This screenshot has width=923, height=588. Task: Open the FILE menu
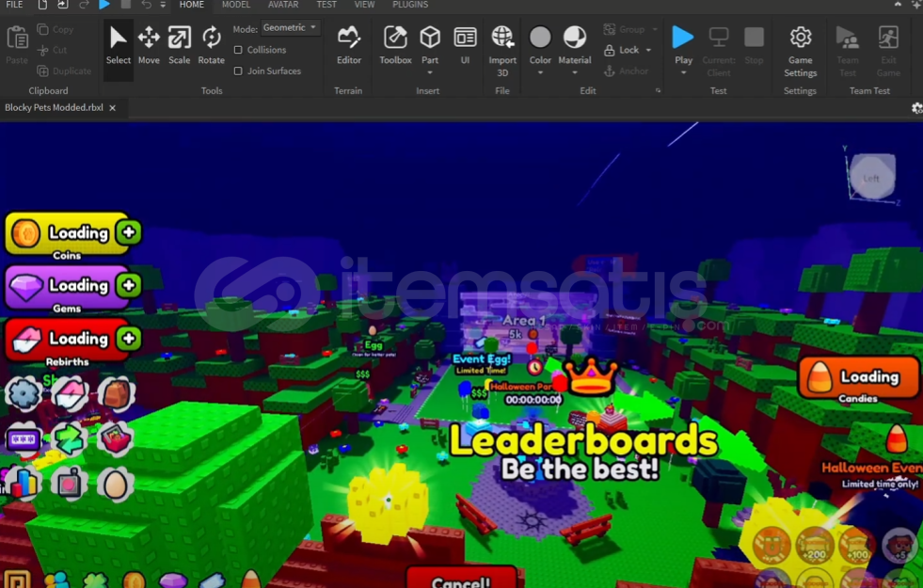pos(14,5)
